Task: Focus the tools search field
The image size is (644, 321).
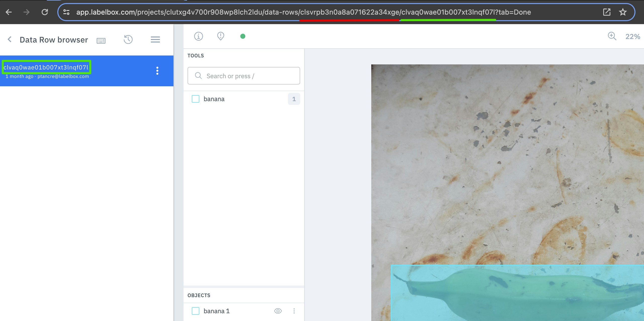Action: 244,76
